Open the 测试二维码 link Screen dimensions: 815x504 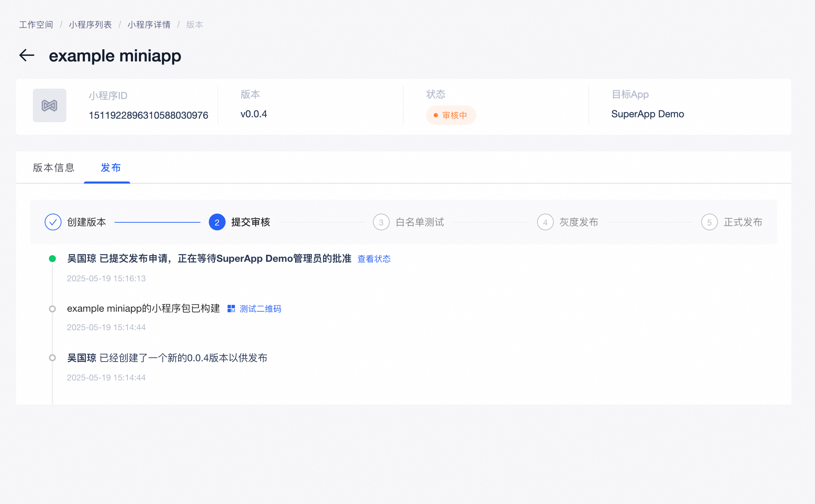pyautogui.click(x=260, y=309)
